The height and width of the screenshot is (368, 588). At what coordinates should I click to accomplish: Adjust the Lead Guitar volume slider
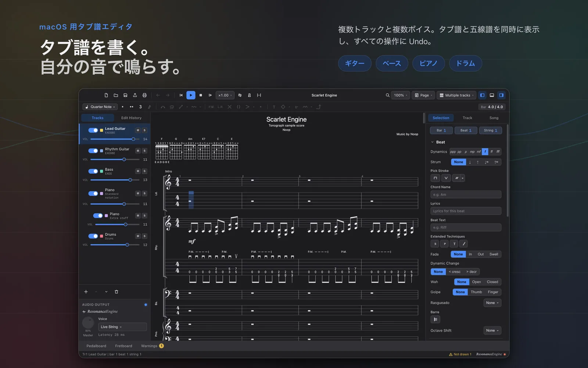tap(115, 139)
